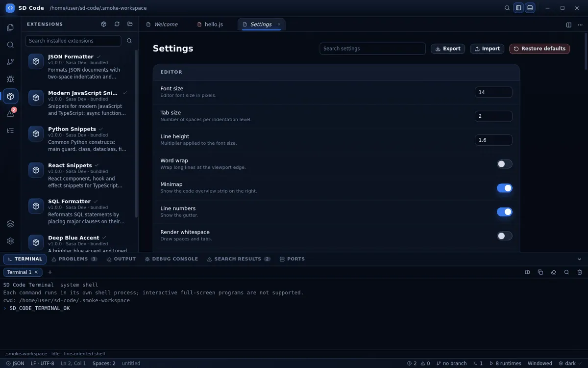Toggle the sidebar layout icon in title bar
588x368 pixels.
518,8
